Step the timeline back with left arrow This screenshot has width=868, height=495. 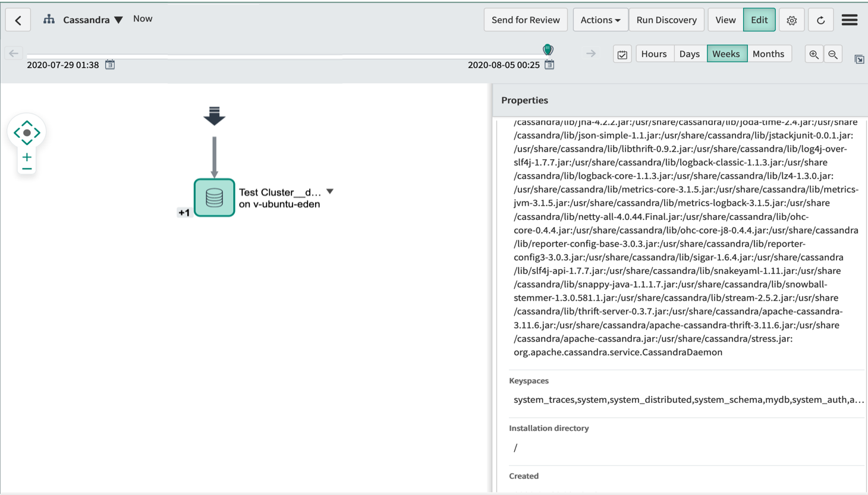tap(14, 53)
